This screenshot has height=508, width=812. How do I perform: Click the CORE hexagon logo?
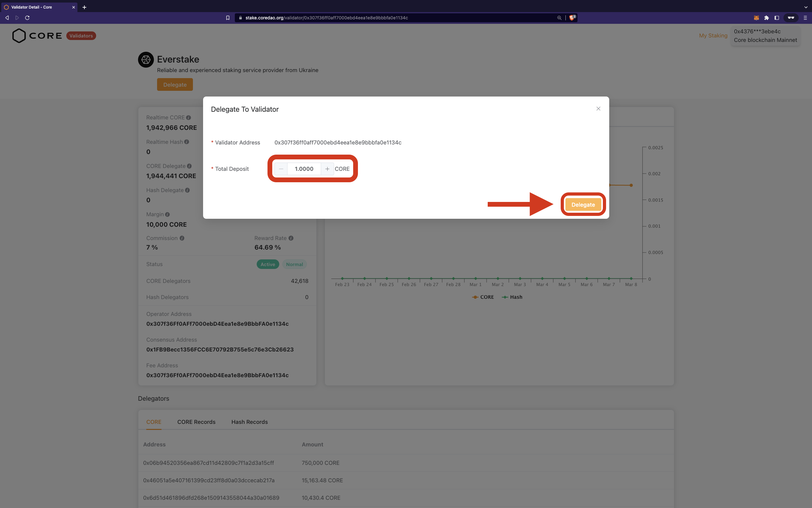click(19, 36)
